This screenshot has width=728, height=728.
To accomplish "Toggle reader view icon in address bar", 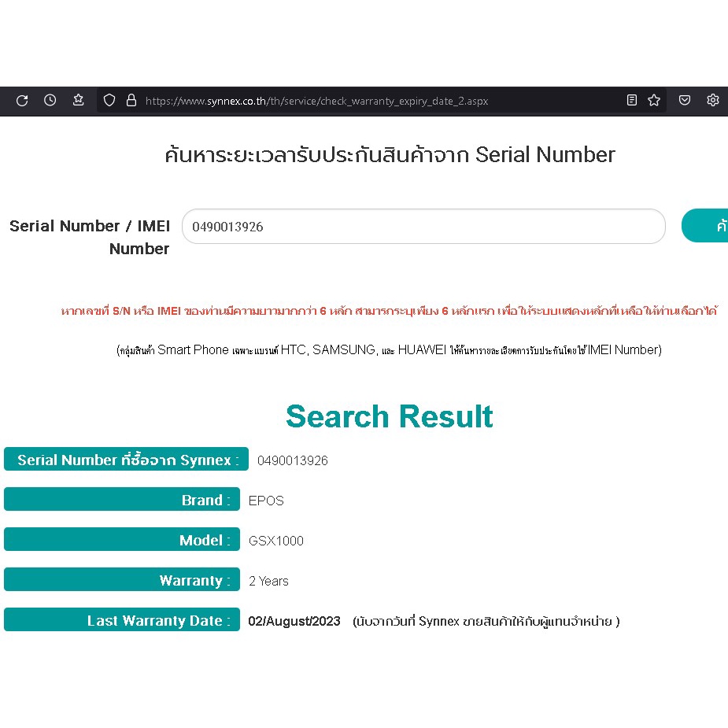I will 631,100.
